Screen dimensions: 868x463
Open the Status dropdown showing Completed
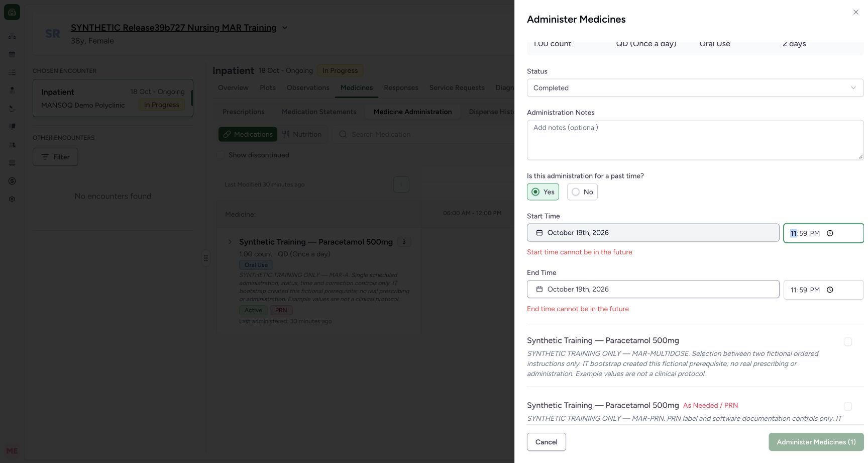click(695, 88)
